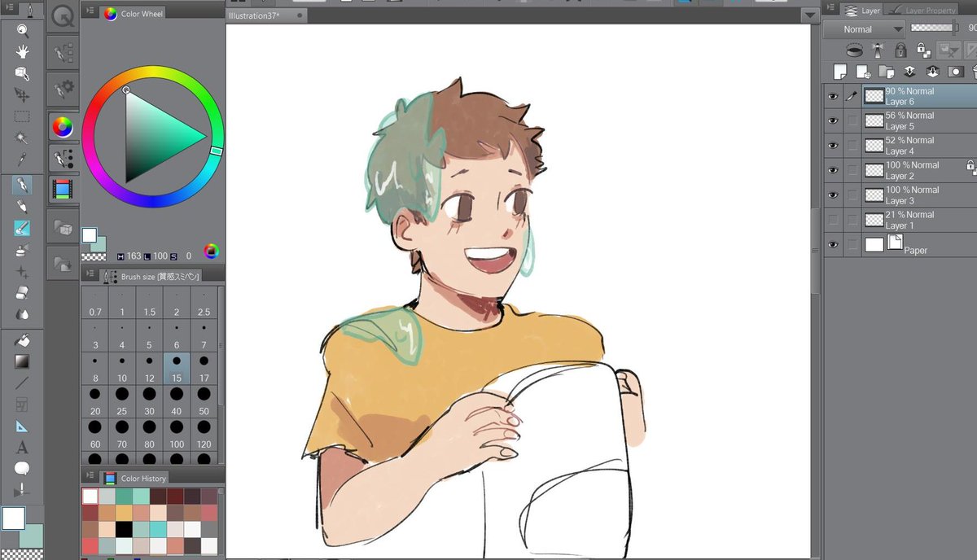This screenshot has width=977, height=560.
Task: Select the Airbrush tool
Action: point(22,251)
